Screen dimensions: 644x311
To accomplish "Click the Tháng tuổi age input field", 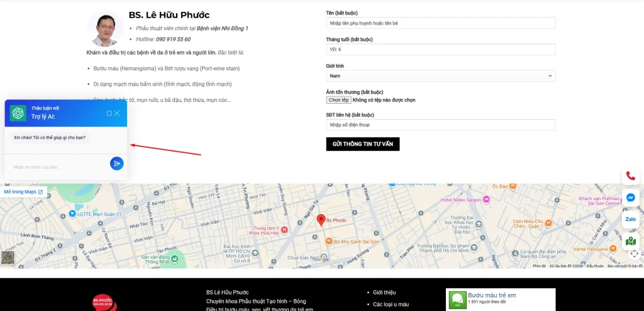I will tap(441, 49).
